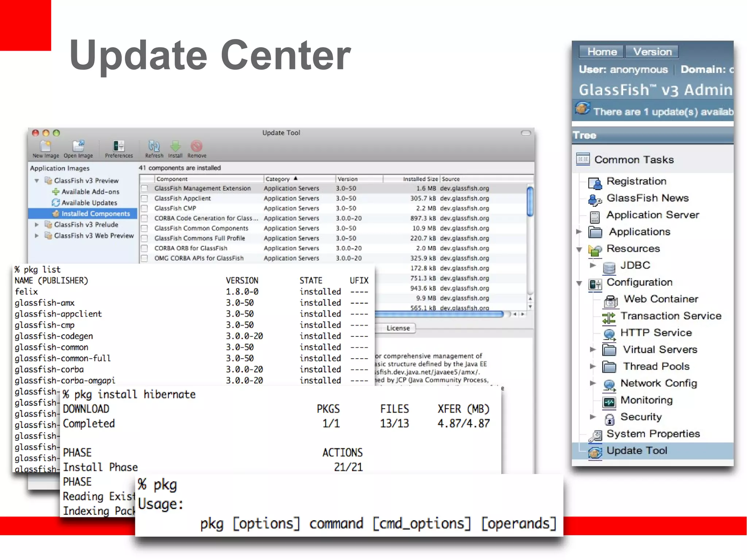Sort by the Installed Size column header

411,179
